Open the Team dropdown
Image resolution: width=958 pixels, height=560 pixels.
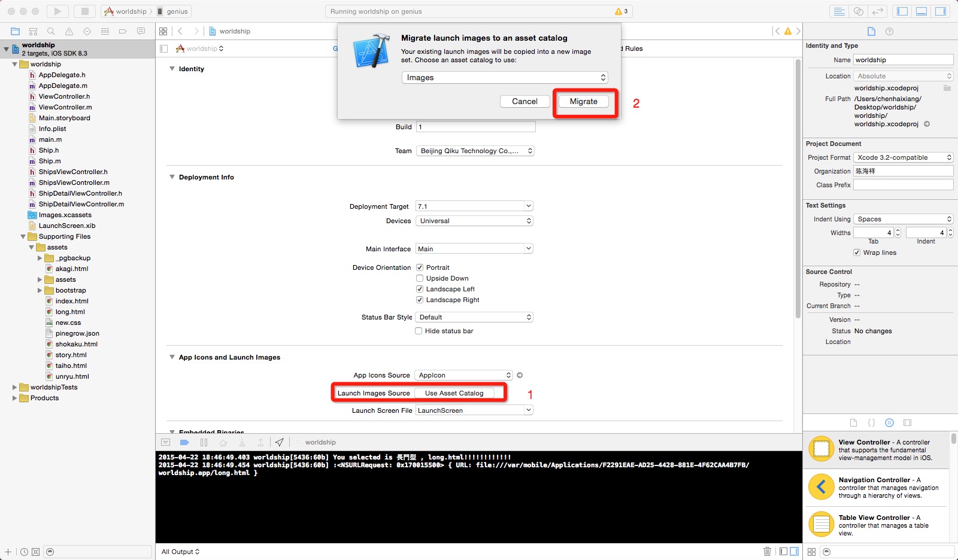pyautogui.click(x=475, y=151)
